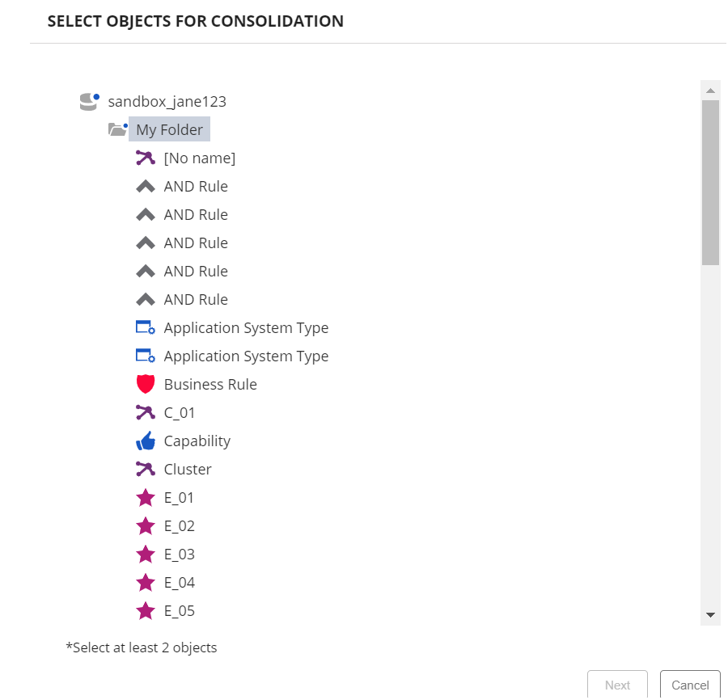Click the arrow icon beside C_01
The image size is (728, 700).
pos(146,411)
